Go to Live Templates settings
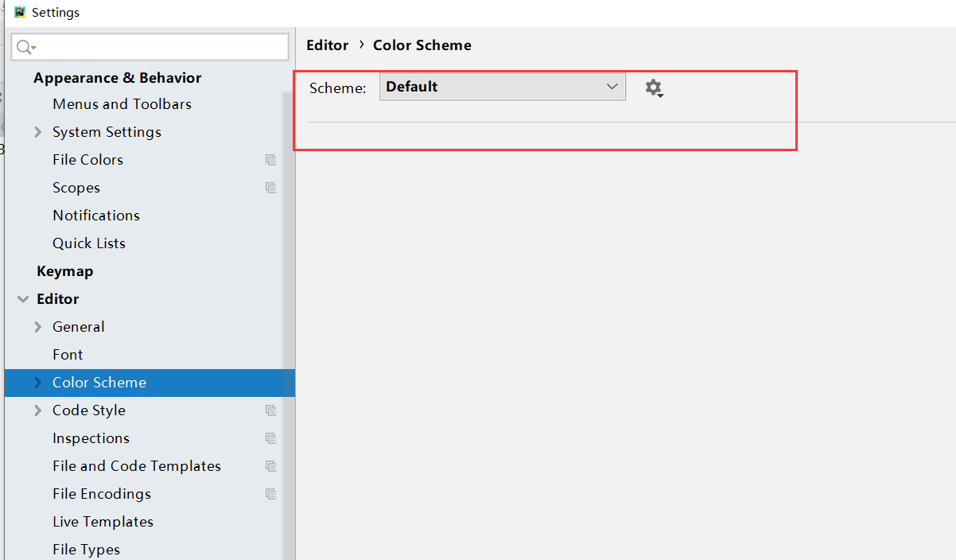The height and width of the screenshot is (560, 956). click(x=103, y=522)
